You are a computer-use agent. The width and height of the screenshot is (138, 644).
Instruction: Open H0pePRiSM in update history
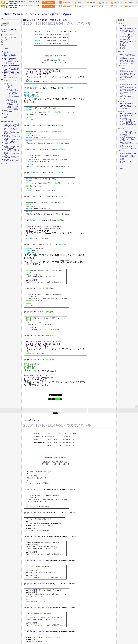point(123,46)
